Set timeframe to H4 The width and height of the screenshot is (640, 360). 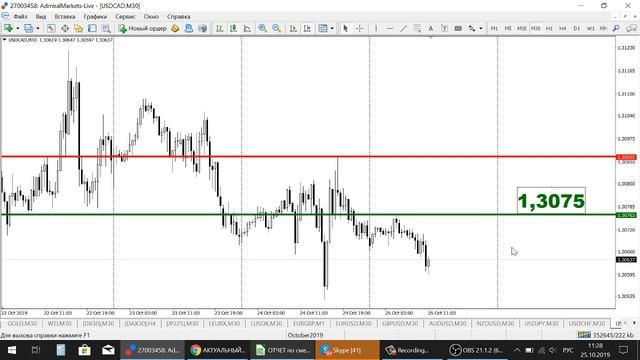562,28
